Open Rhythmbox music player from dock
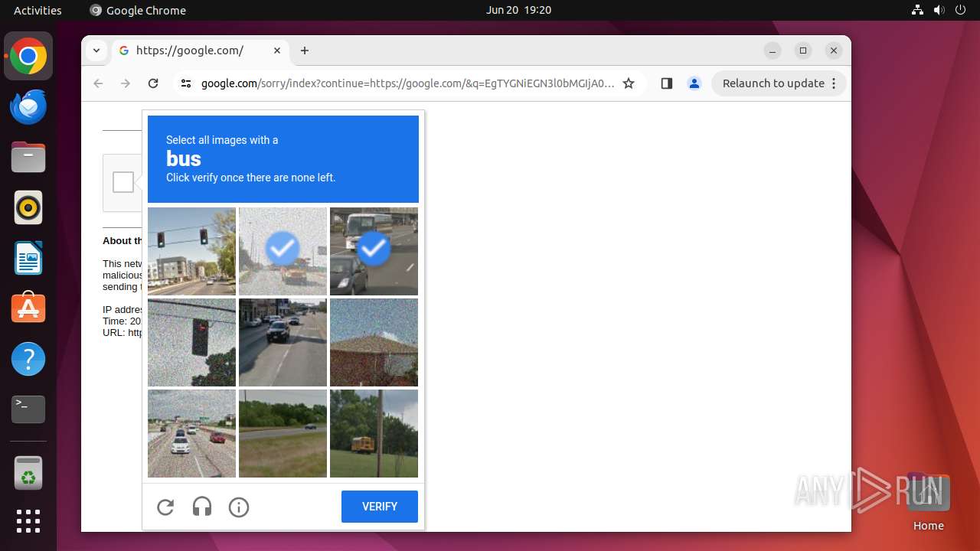Screen dimensions: 980x551 pos(28,207)
